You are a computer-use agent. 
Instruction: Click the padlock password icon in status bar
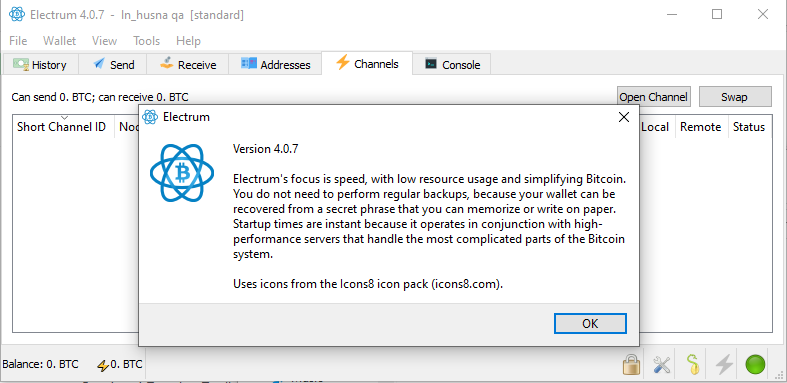pos(632,364)
